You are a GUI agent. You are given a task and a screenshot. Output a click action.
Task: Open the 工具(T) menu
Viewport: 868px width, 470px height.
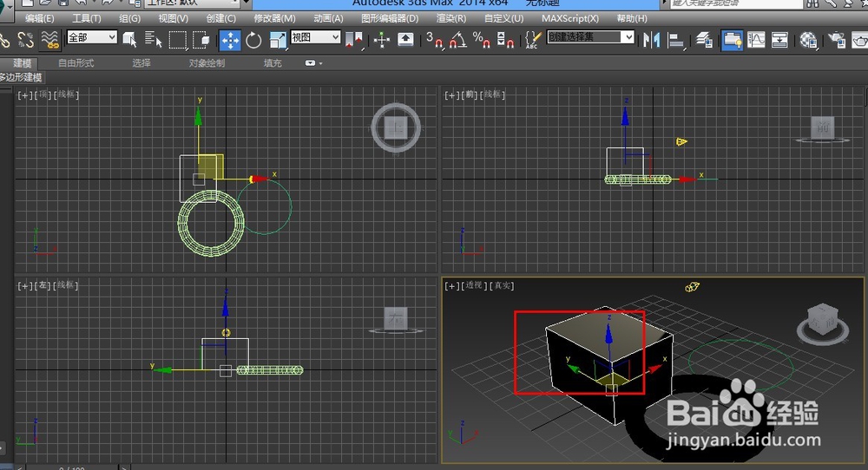point(87,18)
